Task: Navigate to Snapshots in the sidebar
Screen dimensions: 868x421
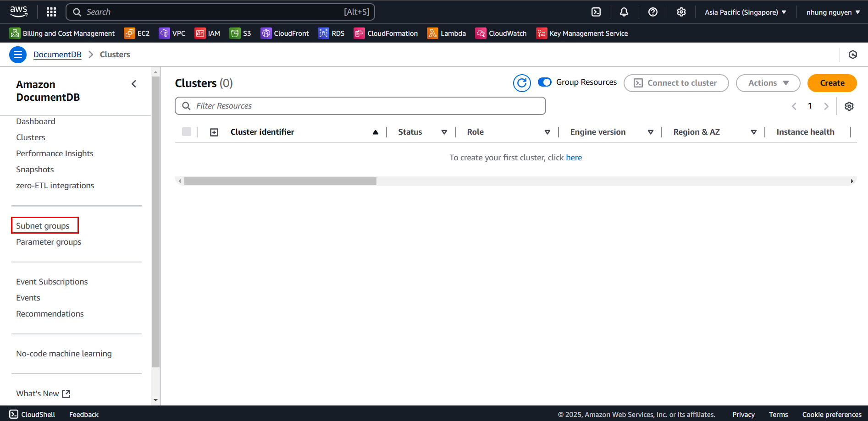Action: (x=35, y=169)
